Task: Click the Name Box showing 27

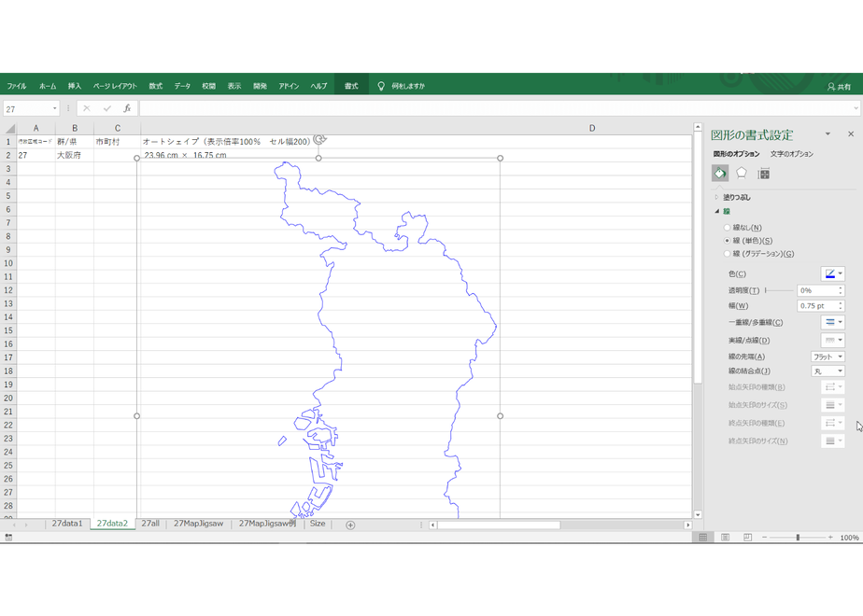Action: tap(27, 109)
